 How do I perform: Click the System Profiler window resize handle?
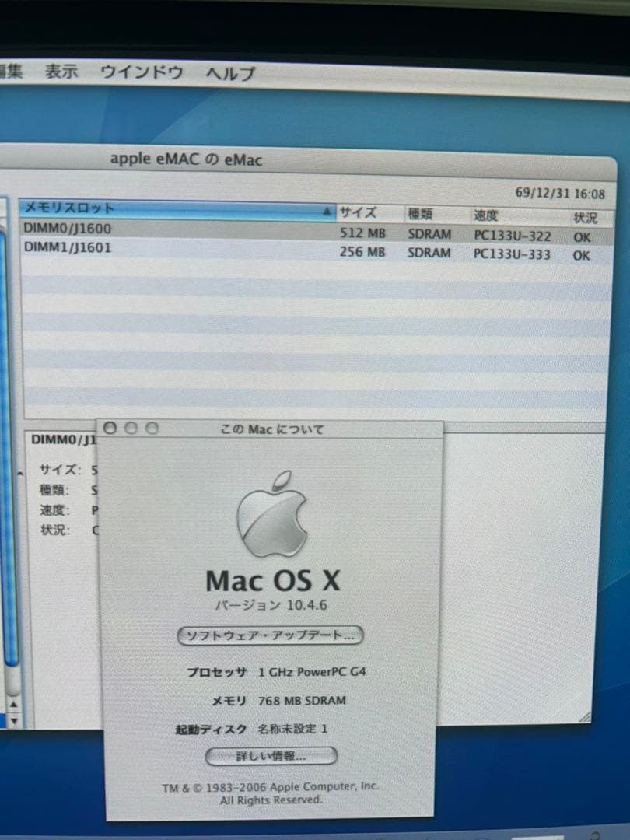585,717
